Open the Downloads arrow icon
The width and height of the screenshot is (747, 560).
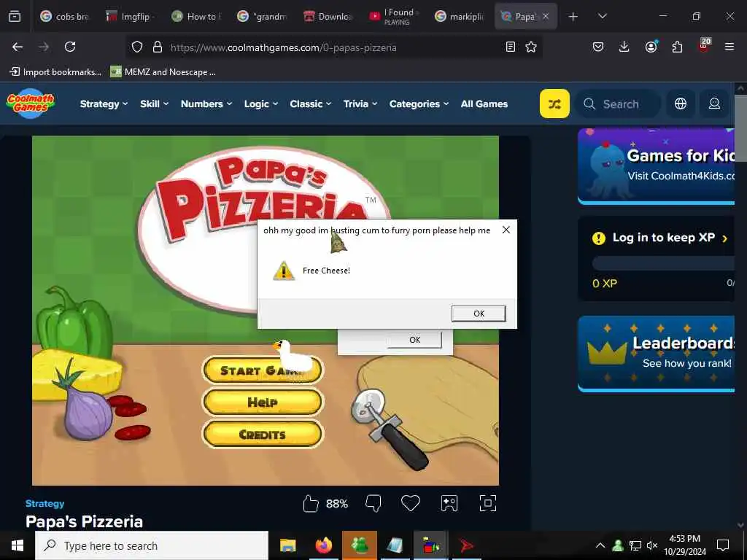click(624, 47)
